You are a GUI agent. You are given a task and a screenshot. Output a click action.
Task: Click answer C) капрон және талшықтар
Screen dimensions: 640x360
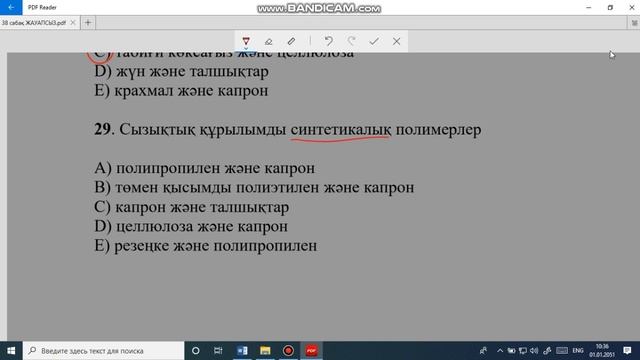192,207
